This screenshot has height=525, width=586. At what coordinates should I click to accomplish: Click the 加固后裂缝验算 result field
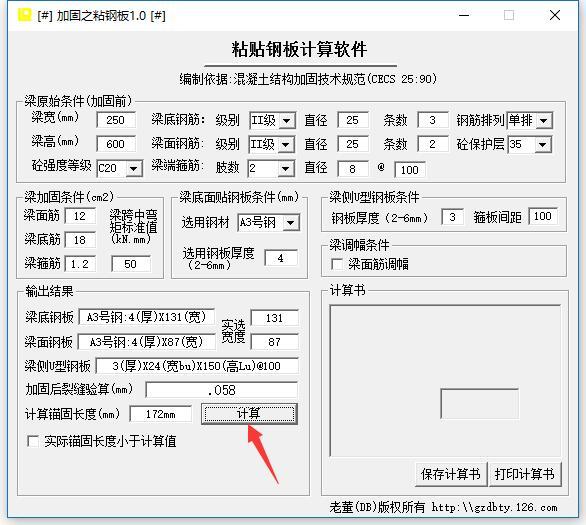(x=222, y=390)
